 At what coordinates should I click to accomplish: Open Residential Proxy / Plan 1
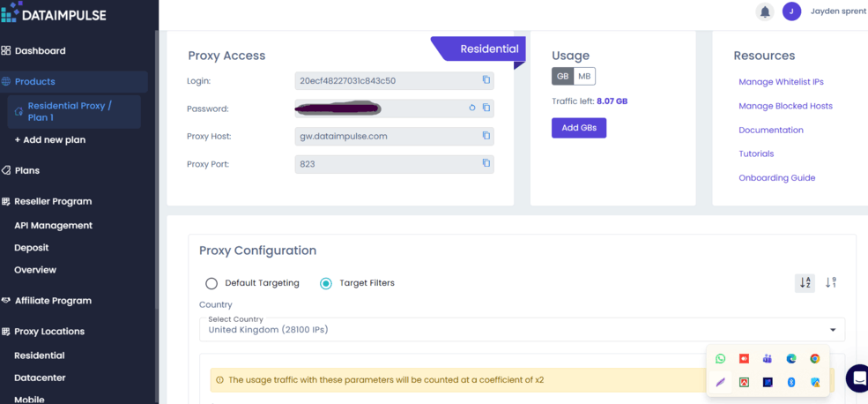point(74,112)
